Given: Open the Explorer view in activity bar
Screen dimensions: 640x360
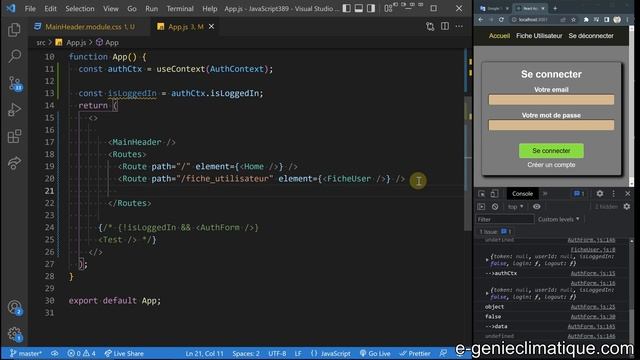Looking at the screenshot, I should (x=14, y=30).
